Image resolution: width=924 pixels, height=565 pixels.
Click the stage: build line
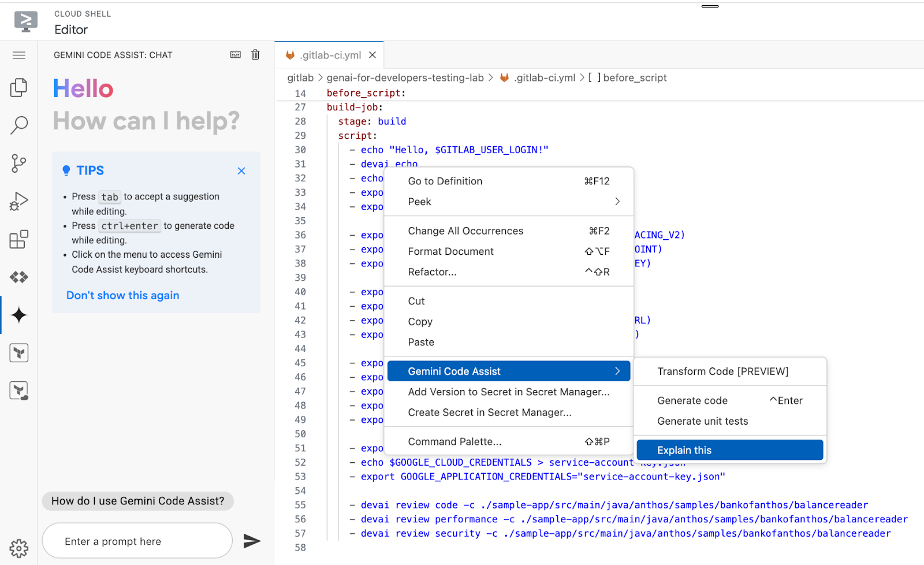tap(372, 121)
